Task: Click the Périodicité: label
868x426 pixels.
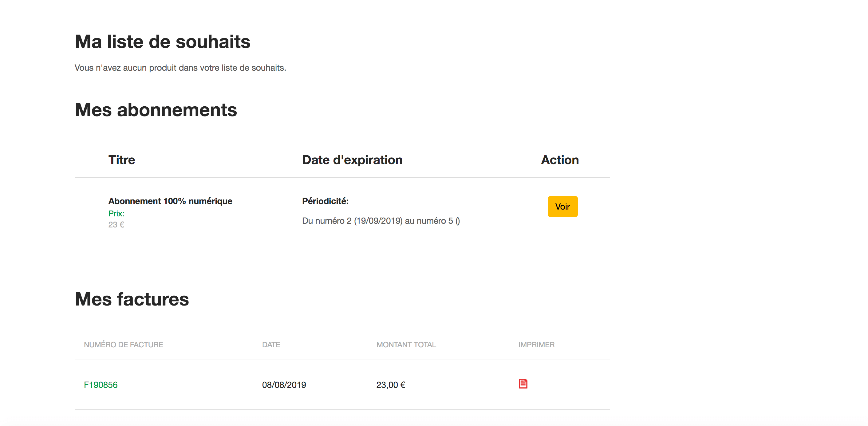Action: click(x=325, y=201)
